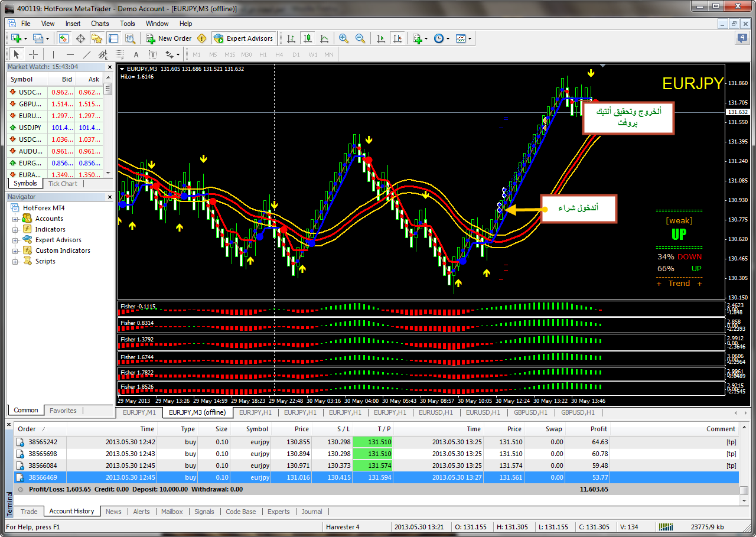Open the Strategy Tester icon
The image size is (756, 537).
(x=130, y=38)
